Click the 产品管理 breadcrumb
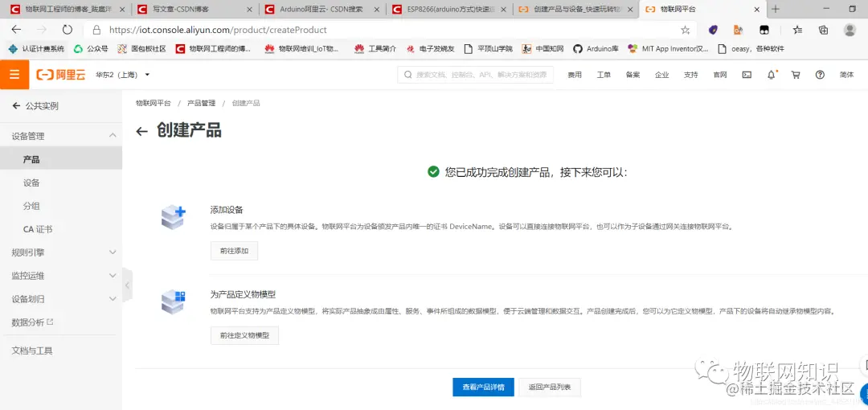 [x=202, y=103]
